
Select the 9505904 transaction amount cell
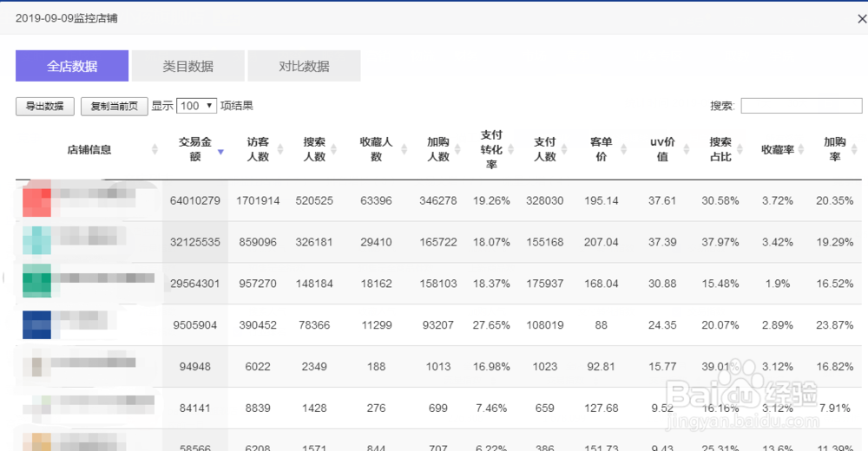pyautogui.click(x=194, y=325)
